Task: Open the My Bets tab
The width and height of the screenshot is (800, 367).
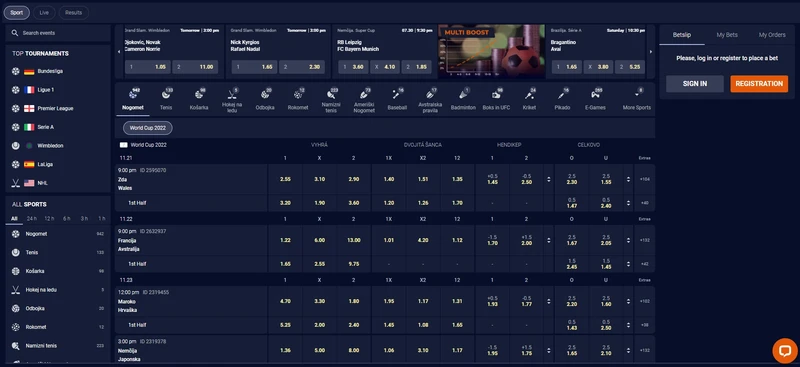Action: tap(727, 35)
